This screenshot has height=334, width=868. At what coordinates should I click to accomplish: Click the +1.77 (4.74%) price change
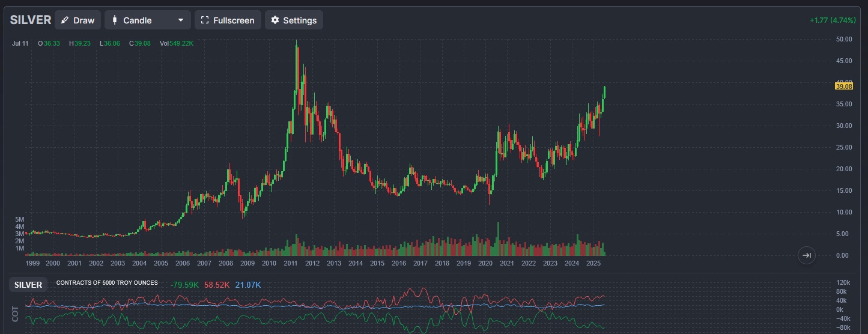(x=831, y=20)
